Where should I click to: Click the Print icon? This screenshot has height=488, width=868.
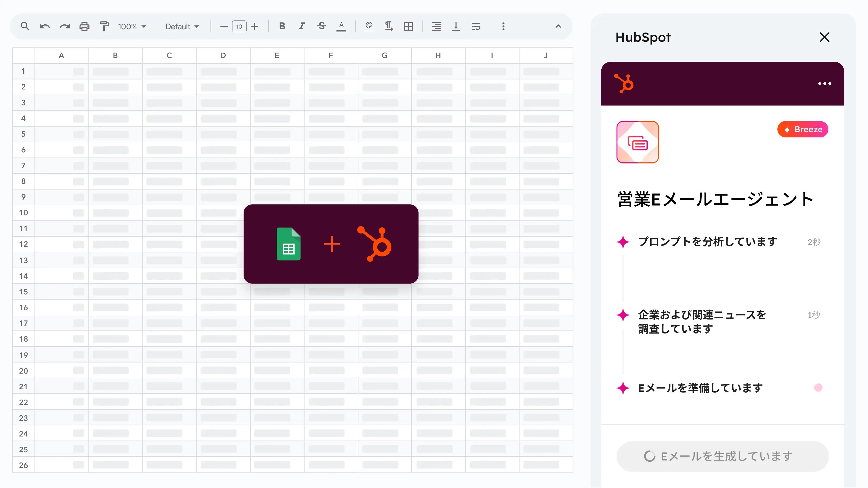click(84, 26)
